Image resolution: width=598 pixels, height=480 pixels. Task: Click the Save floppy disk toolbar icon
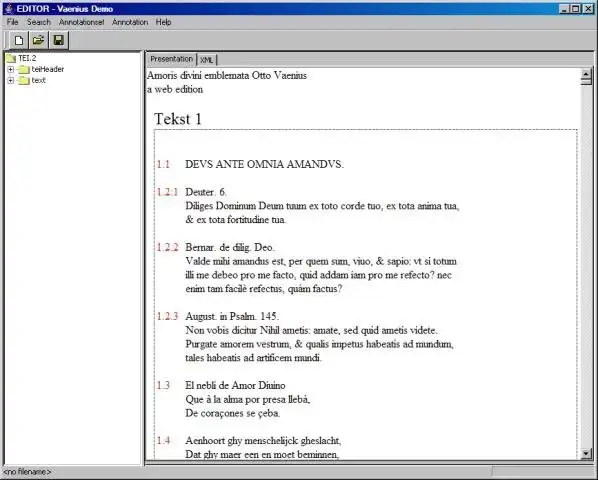pos(58,40)
